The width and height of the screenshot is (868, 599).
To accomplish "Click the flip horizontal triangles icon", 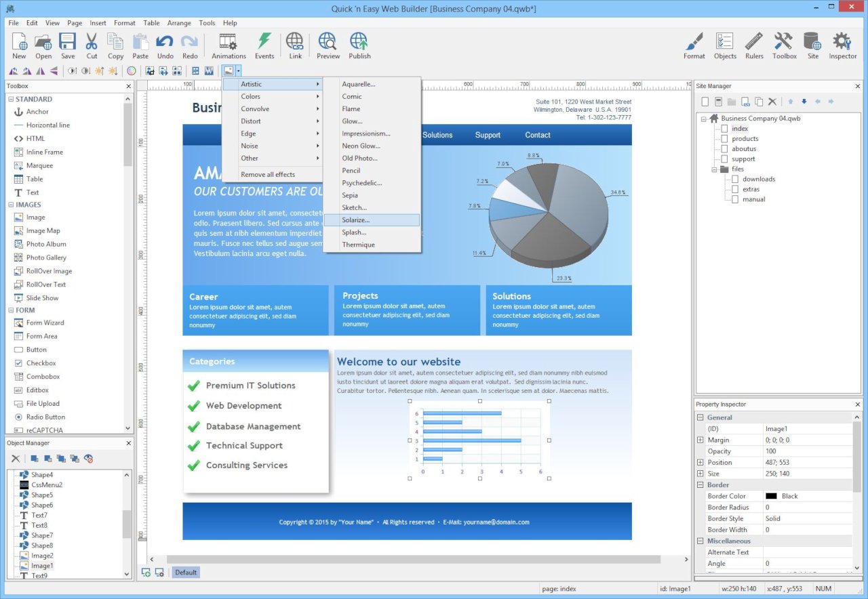I will [41, 70].
